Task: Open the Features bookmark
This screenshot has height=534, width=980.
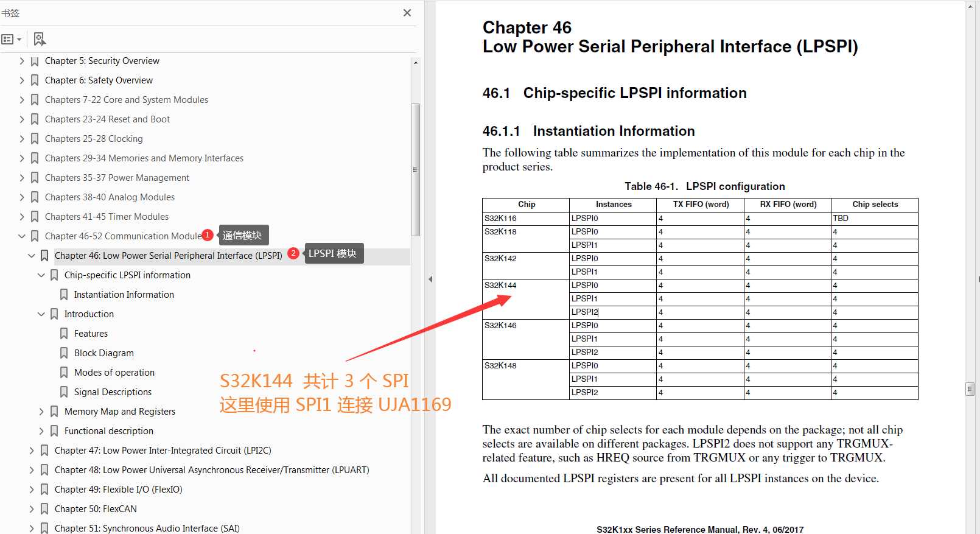Action: (91, 334)
